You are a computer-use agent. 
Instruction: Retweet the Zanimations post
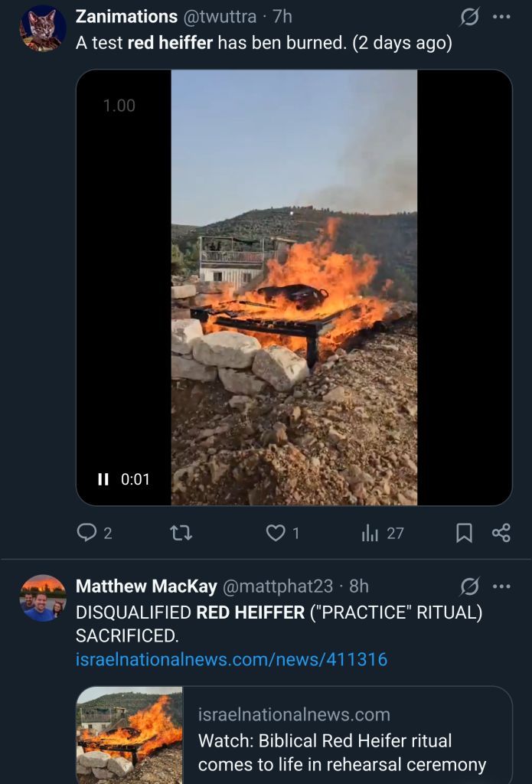(x=181, y=533)
